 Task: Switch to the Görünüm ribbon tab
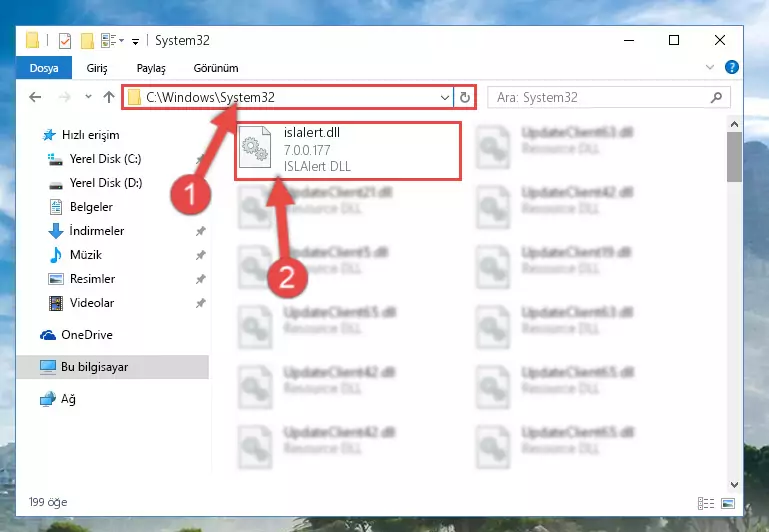tap(216, 68)
